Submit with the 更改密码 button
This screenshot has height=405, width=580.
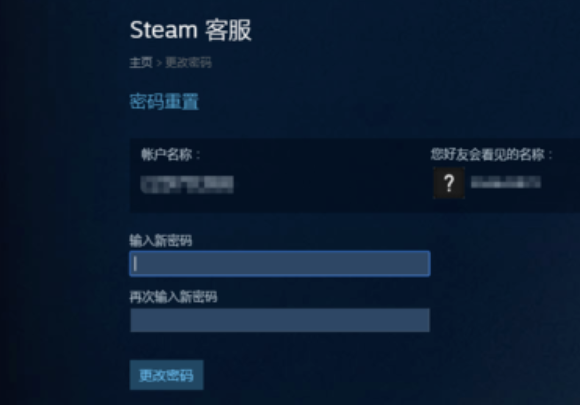(x=166, y=375)
